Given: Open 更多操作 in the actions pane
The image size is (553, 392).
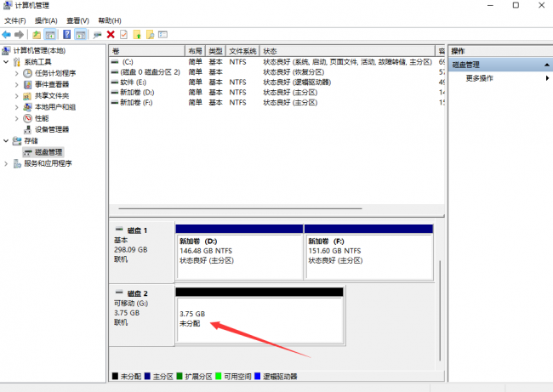Looking at the screenshot, I should coord(479,78).
